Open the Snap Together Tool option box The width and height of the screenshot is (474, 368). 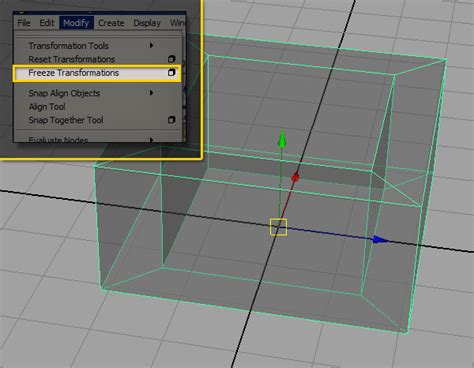coord(171,120)
